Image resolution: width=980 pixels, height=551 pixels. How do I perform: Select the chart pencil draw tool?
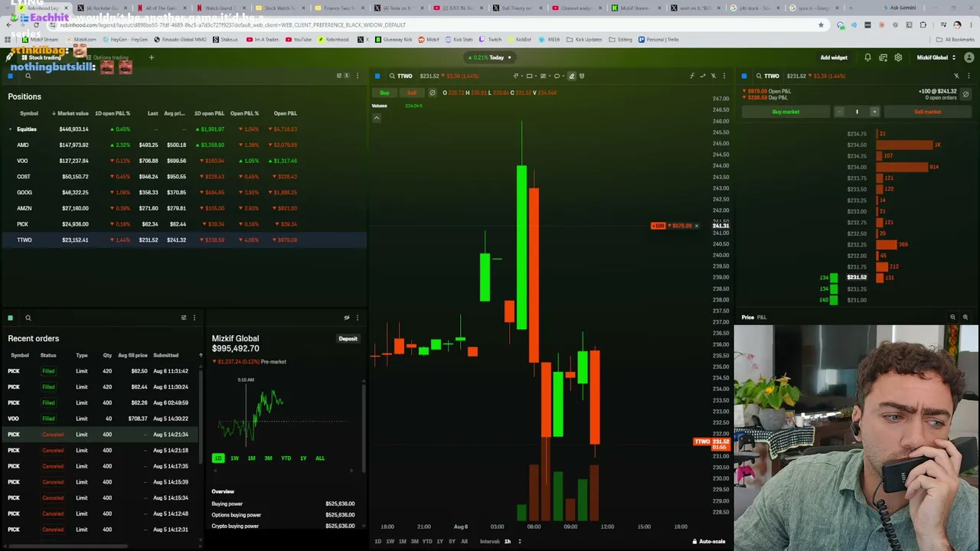tap(571, 76)
